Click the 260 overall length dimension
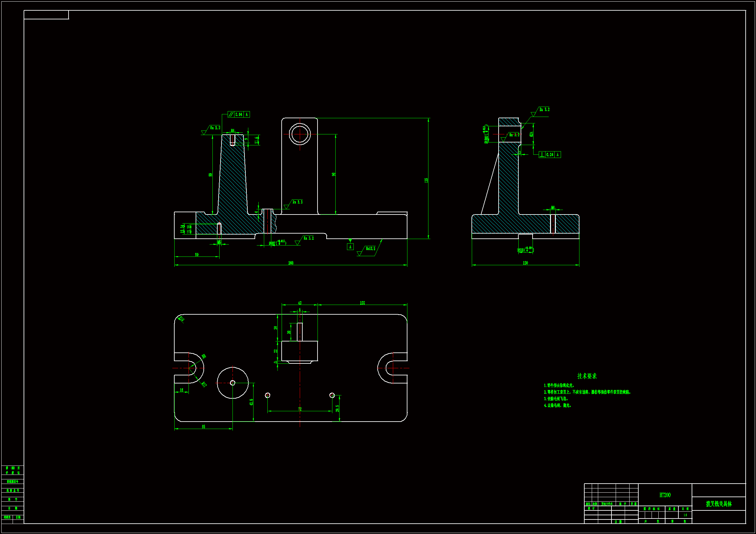Viewport: 756px width, 534px height. pos(291,263)
